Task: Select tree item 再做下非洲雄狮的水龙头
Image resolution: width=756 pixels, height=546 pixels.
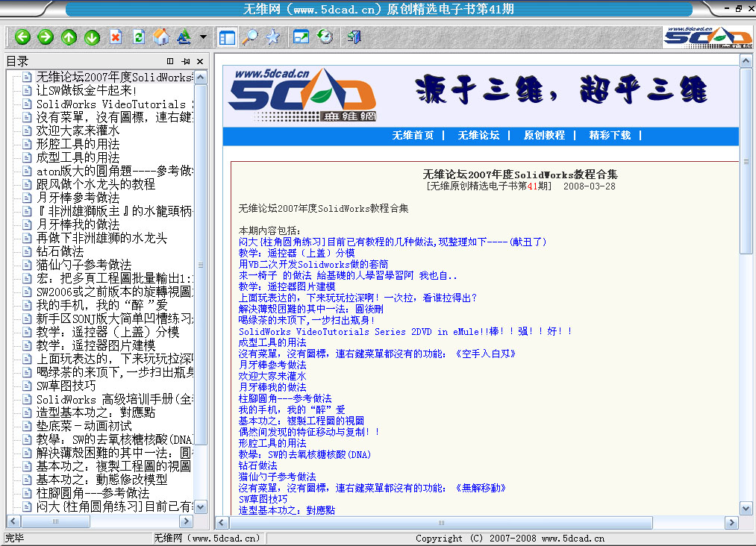Action: coord(101,238)
